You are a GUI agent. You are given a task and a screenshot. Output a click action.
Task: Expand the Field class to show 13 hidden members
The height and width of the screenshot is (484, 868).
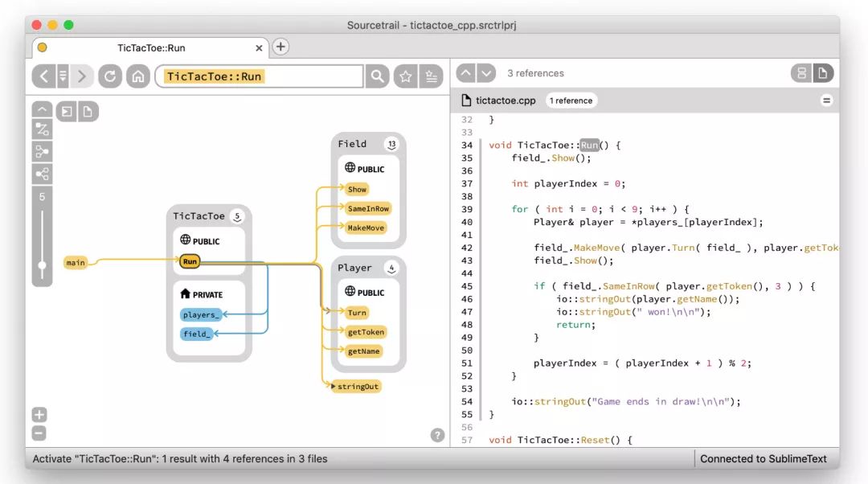coord(392,145)
